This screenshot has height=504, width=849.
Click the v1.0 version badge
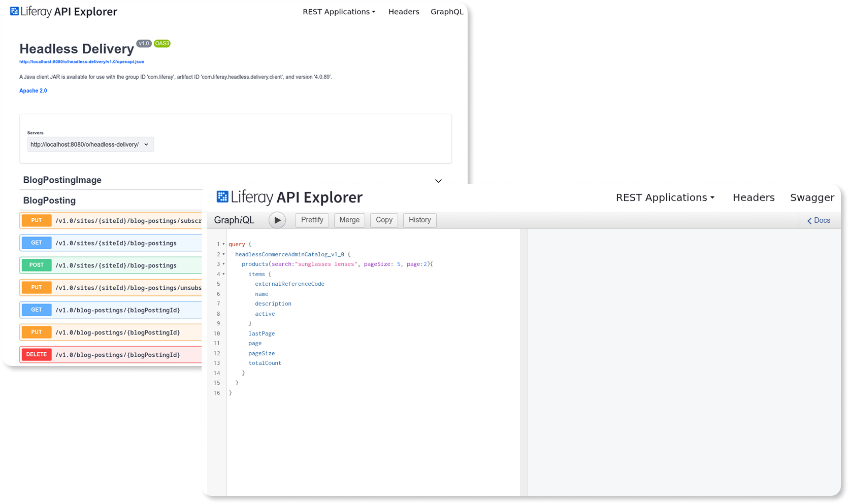coord(144,44)
